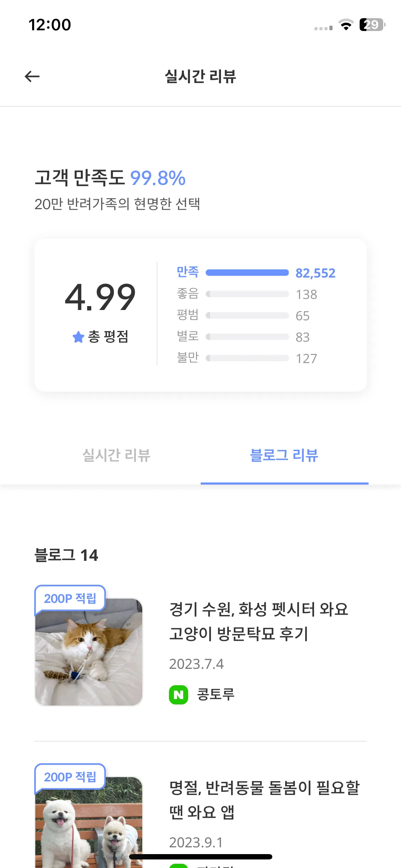Tap the blue 만족 rating bar
The image size is (401, 868).
click(x=247, y=273)
